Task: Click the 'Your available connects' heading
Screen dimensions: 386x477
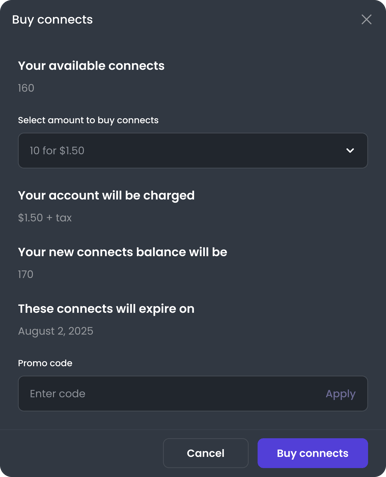Action: (91, 66)
